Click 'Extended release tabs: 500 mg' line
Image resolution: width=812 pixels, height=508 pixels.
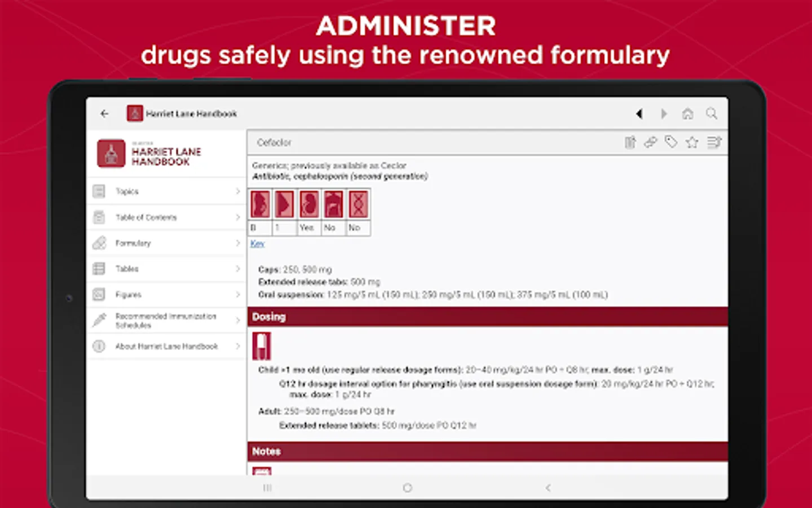click(x=319, y=282)
